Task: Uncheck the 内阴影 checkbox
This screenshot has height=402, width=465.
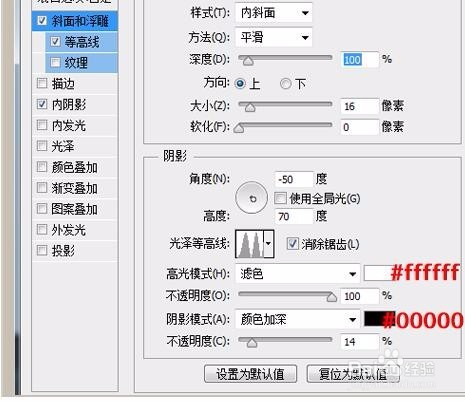Action: click(42, 104)
